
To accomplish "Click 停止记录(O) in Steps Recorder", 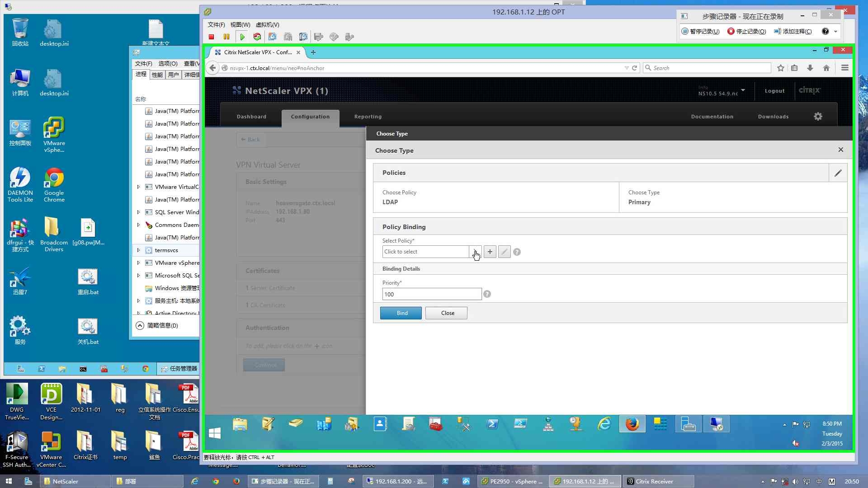I will click(x=747, y=31).
